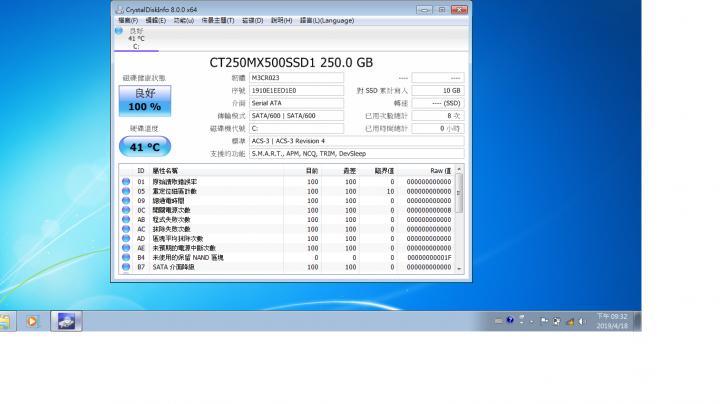The height and width of the screenshot is (404, 720).
Task: Open the file explorer folder taskbar icon
Action: [x=5, y=321]
